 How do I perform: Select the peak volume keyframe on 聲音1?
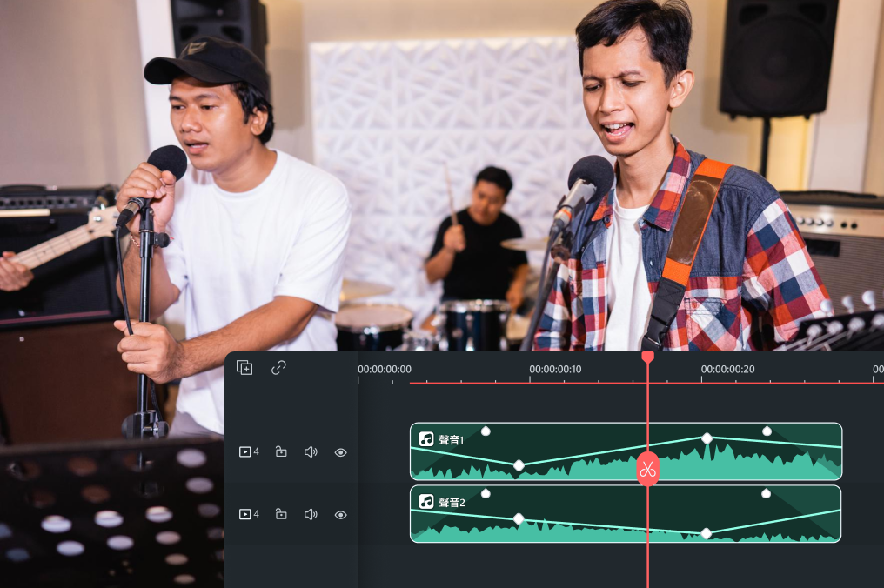(x=707, y=438)
